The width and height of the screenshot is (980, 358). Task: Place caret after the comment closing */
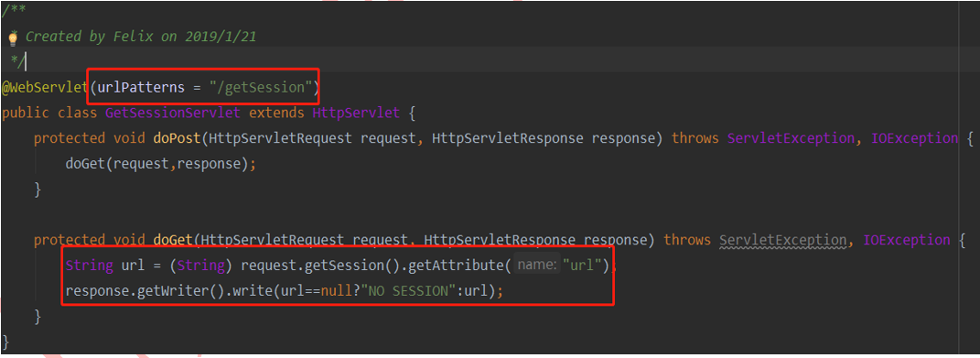click(x=25, y=62)
